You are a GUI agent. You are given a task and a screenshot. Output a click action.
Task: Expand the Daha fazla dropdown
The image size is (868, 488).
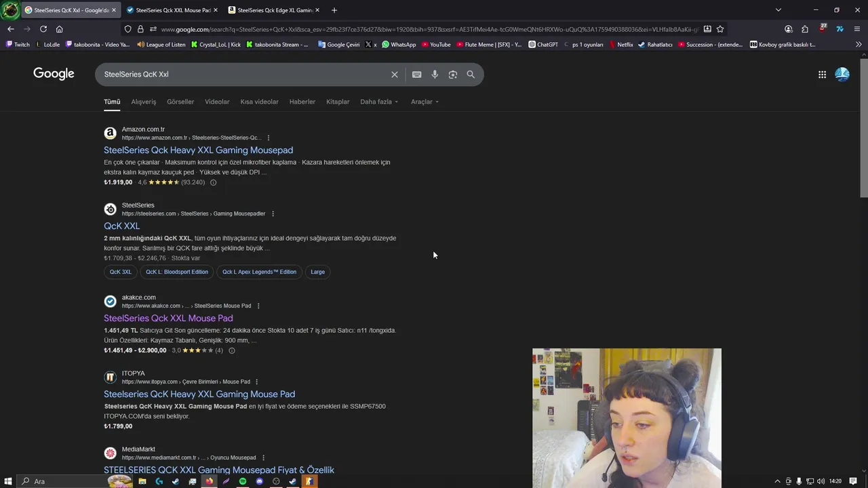tap(379, 102)
